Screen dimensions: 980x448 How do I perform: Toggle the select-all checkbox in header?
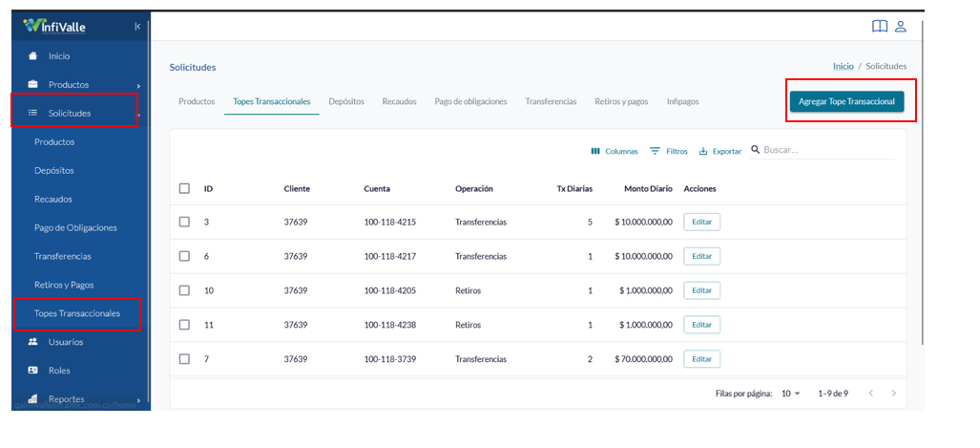coord(184,188)
